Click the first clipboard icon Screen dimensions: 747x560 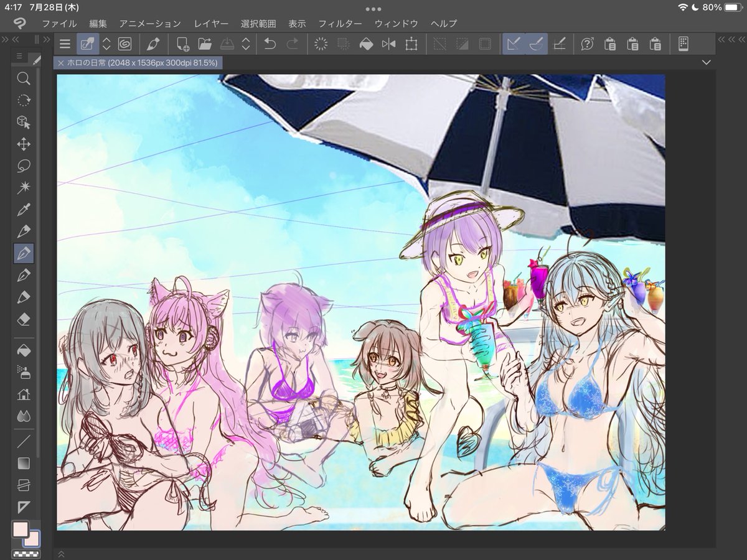[x=610, y=44]
